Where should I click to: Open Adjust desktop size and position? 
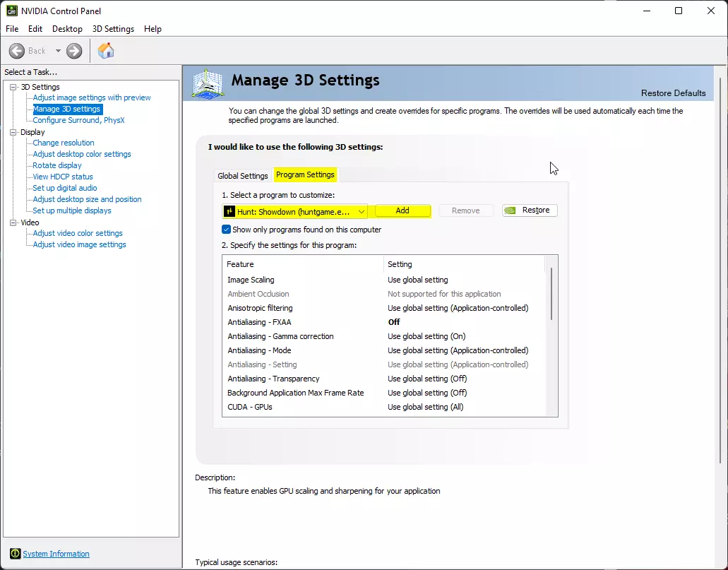tap(88, 199)
